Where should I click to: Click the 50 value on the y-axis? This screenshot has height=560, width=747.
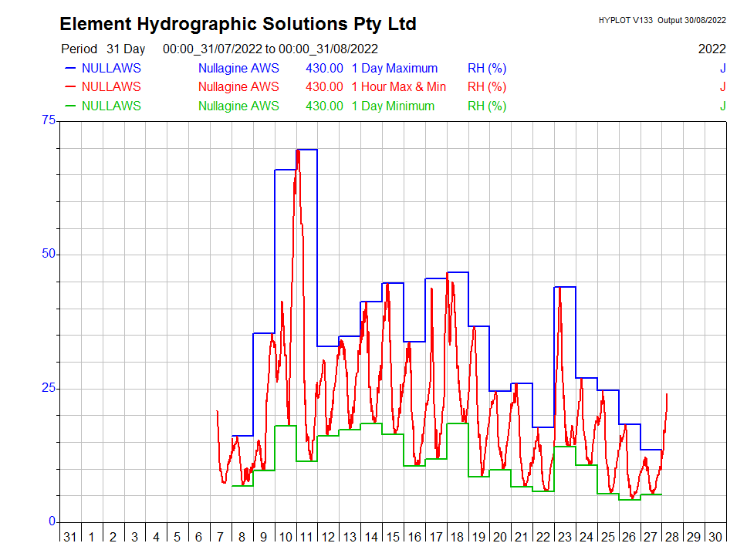pyautogui.click(x=49, y=255)
